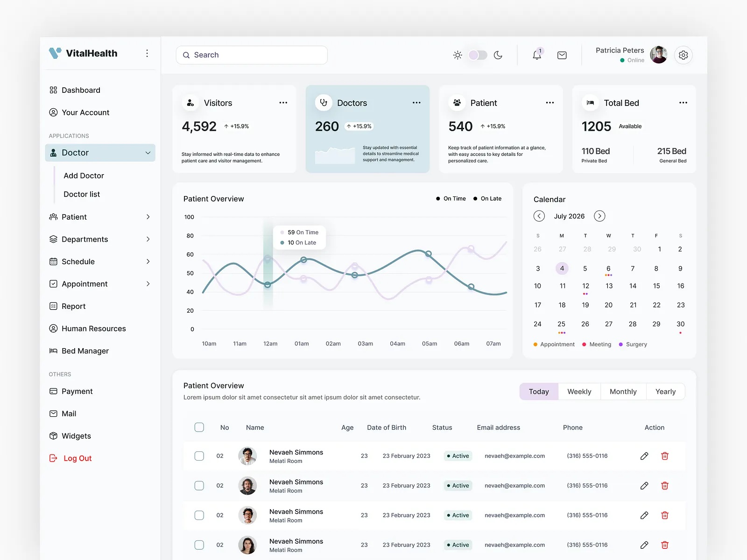747x560 pixels.
Task: Switch to the Weekly tab
Action: (x=579, y=392)
